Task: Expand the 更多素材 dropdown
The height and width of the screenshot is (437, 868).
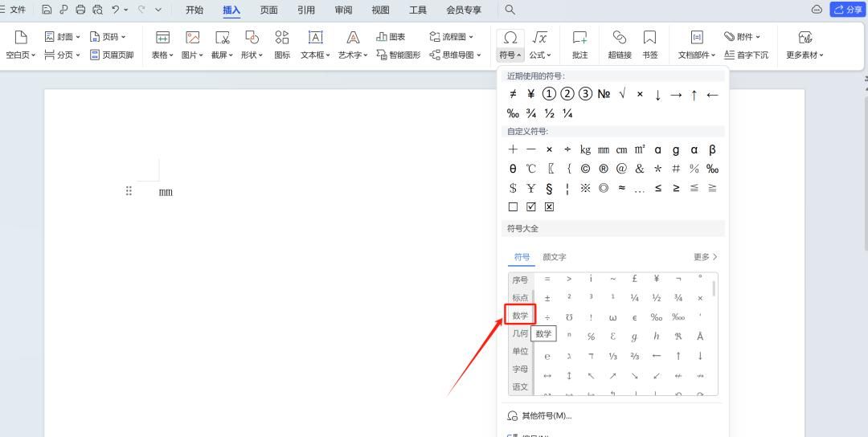Action: coord(805,55)
